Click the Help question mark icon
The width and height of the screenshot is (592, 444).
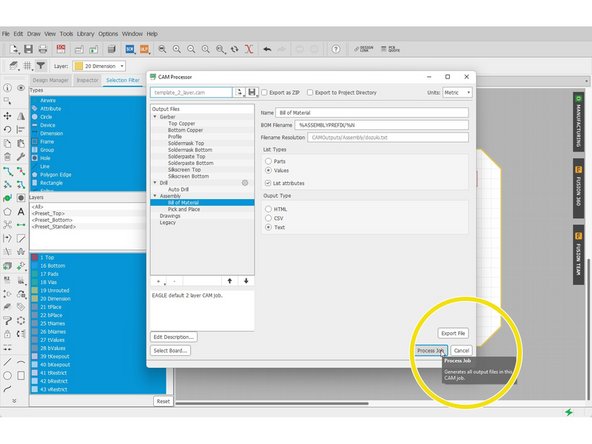336,49
